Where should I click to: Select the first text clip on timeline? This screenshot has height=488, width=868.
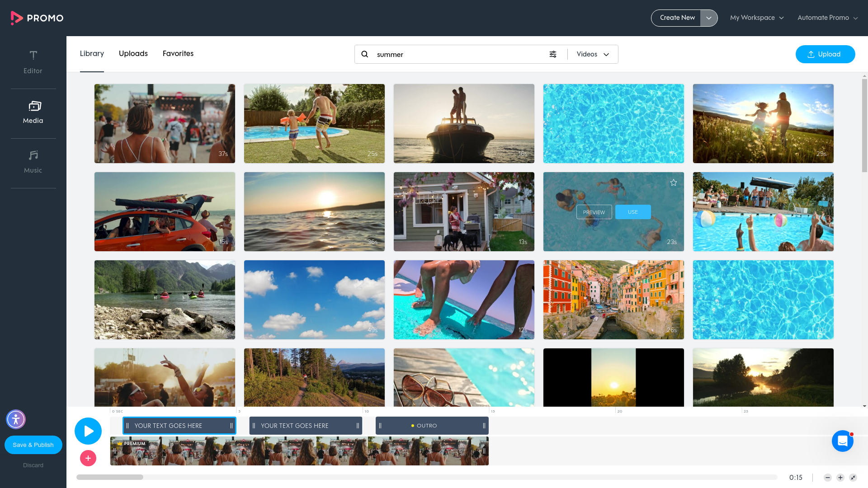coord(179,426)
